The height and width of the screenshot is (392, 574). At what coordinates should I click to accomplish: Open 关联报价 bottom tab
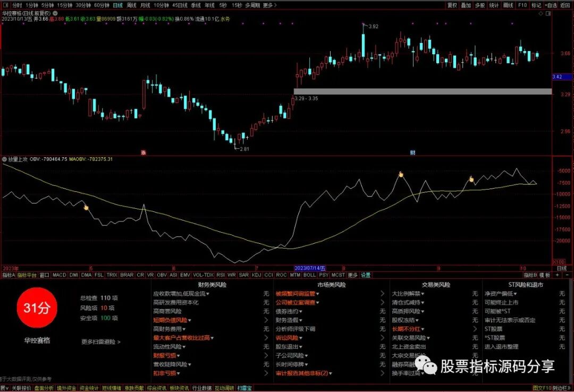pos(21,388)
